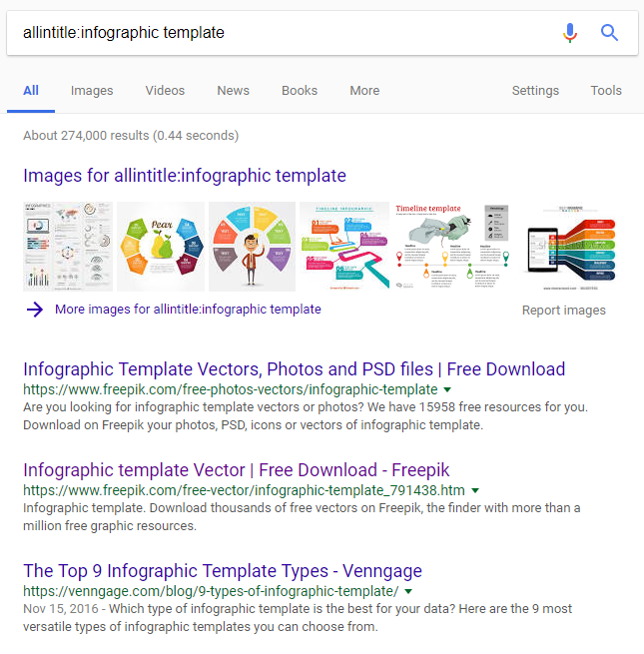This screenshot has height=654, width=644.
Task: Open the first gray dashboard infographic thumbnail
Action: coord(68,247)
